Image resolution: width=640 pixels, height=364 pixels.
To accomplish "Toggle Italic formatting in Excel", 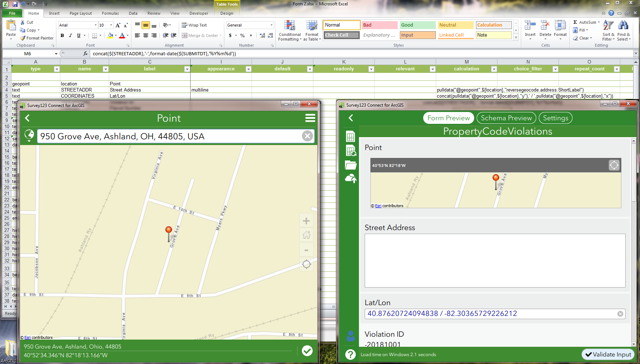I will coord(70,36).
